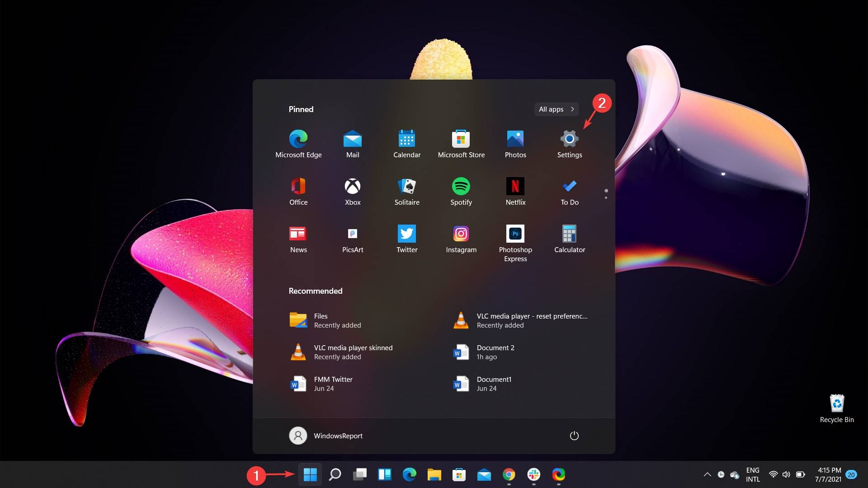Open Task View on the taskbar
Viewport: 868px width, 488px height.
(360, 474)
